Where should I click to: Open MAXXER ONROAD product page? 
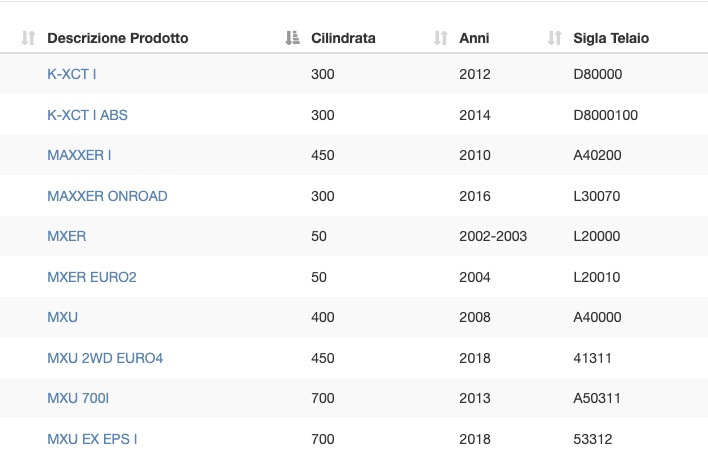point(107,196)
